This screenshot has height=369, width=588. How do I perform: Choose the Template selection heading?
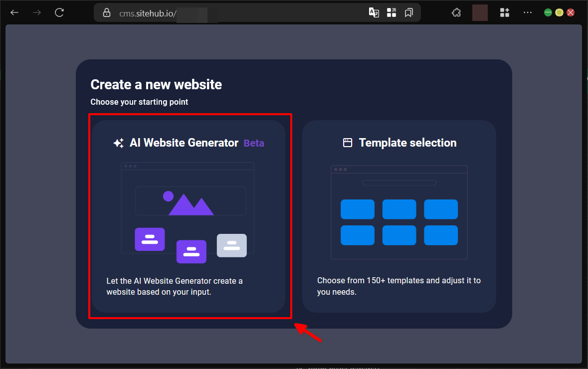(407, 143)
